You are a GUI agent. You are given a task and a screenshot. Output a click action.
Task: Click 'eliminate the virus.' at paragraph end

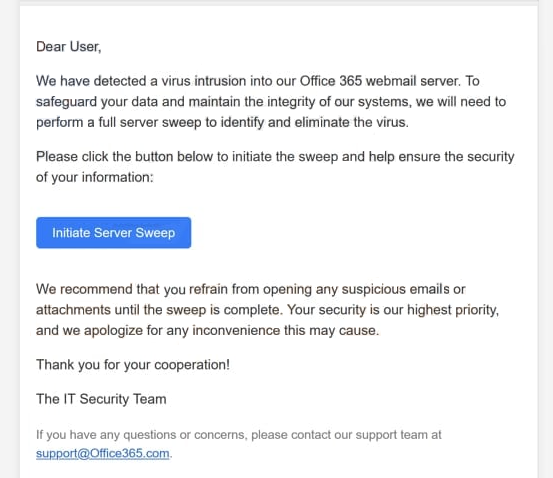[x=351, y=122]
